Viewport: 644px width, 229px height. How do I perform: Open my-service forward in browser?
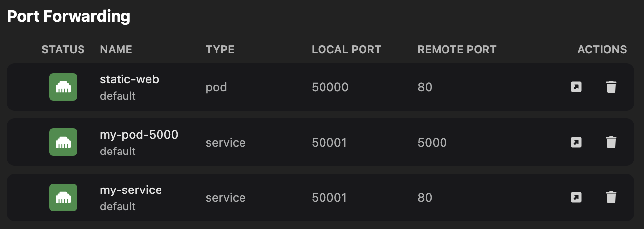(576, 198)
